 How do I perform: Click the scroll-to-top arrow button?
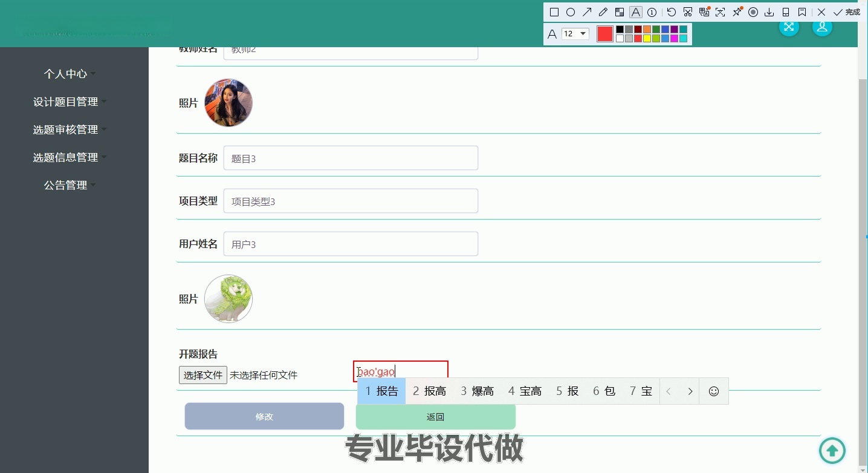click(832, 451)
